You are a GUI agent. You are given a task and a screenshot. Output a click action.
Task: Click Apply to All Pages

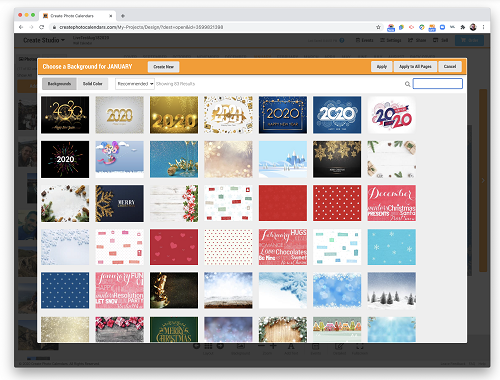tap(415, 67)
